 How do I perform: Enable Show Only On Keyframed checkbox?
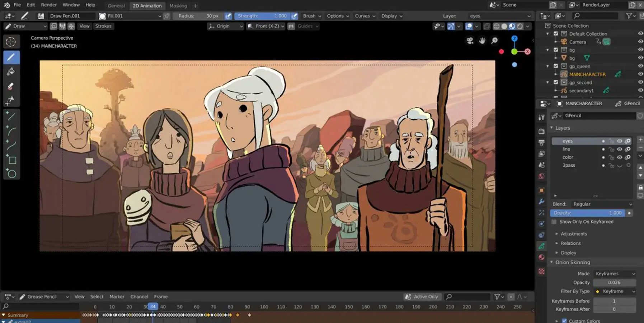(x=554, y=222)
